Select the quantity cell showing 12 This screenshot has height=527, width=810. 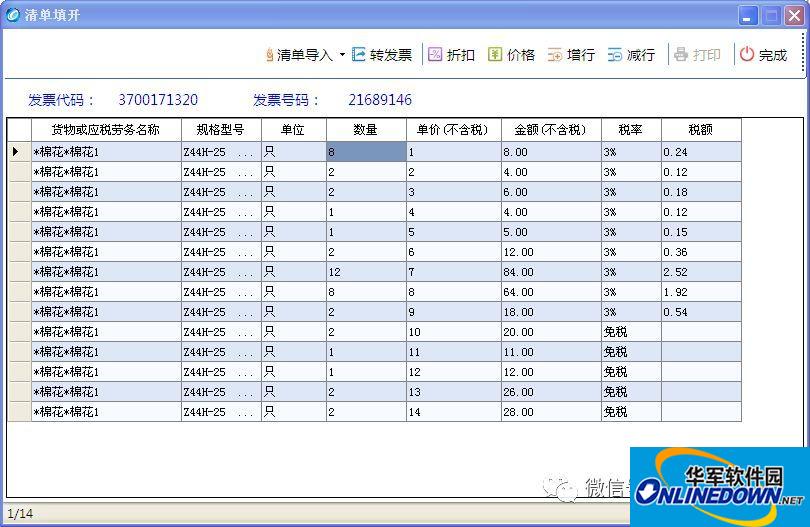tap(366, 272)
